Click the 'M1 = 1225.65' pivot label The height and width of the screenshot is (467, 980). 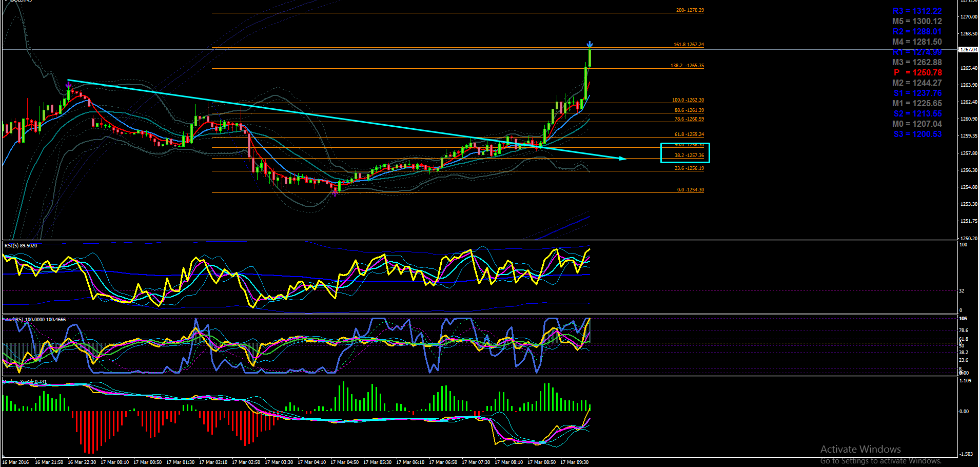(917, 104)
